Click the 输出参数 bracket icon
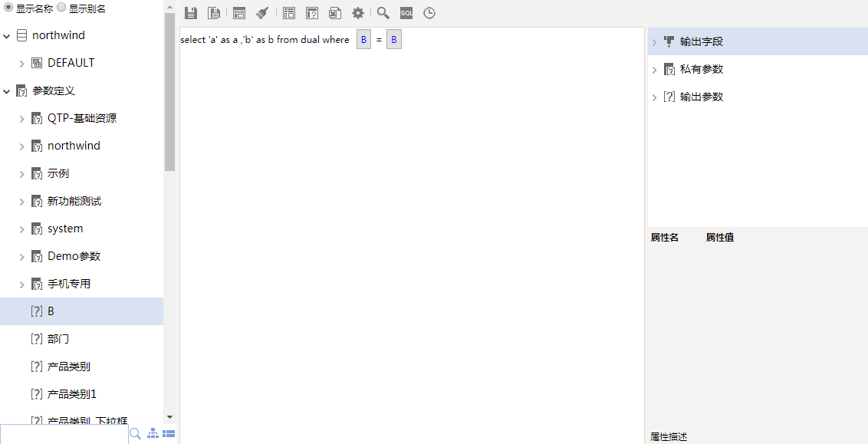The width and height of the screenshot is (868, 444). 669,97
